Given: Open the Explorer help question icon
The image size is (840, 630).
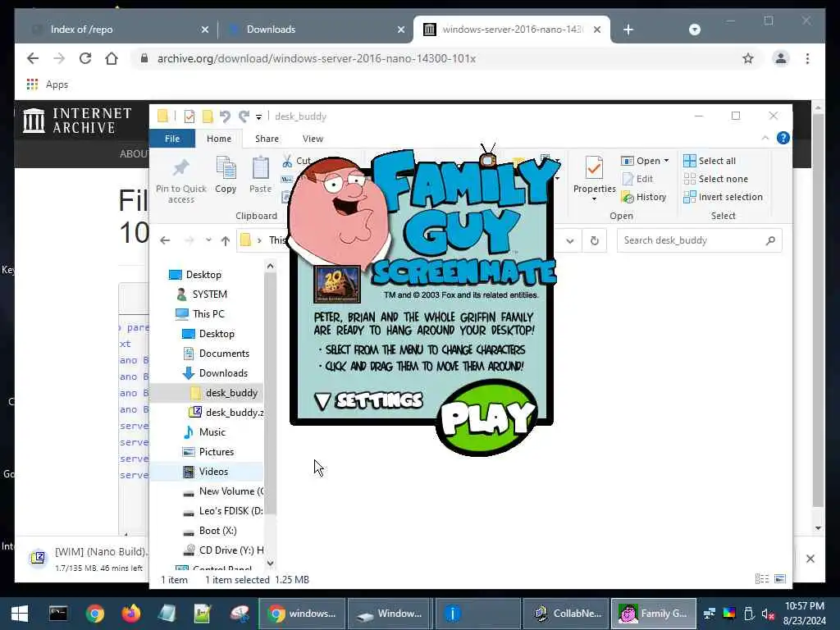Looking at the screenshot, I should tap(783, 138).
